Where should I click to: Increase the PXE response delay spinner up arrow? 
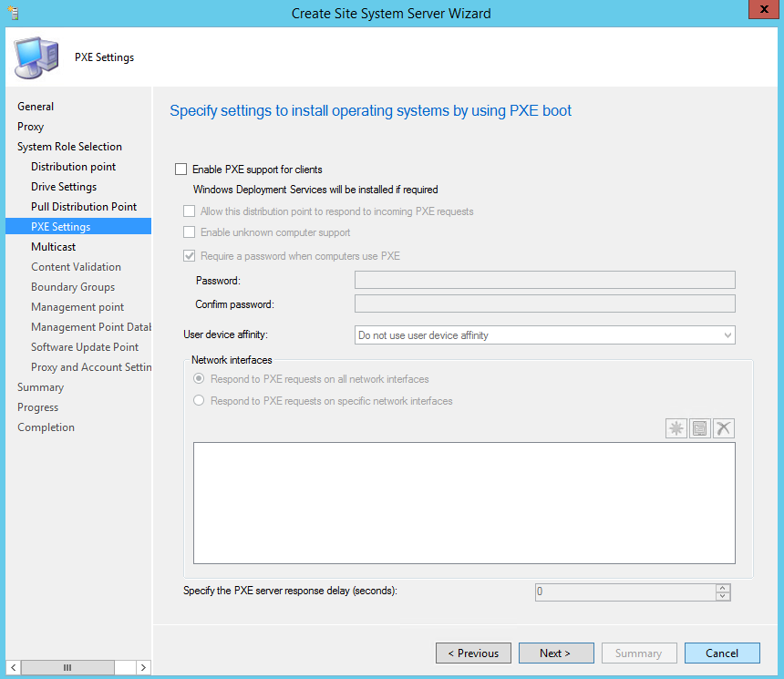pos(723,589)
